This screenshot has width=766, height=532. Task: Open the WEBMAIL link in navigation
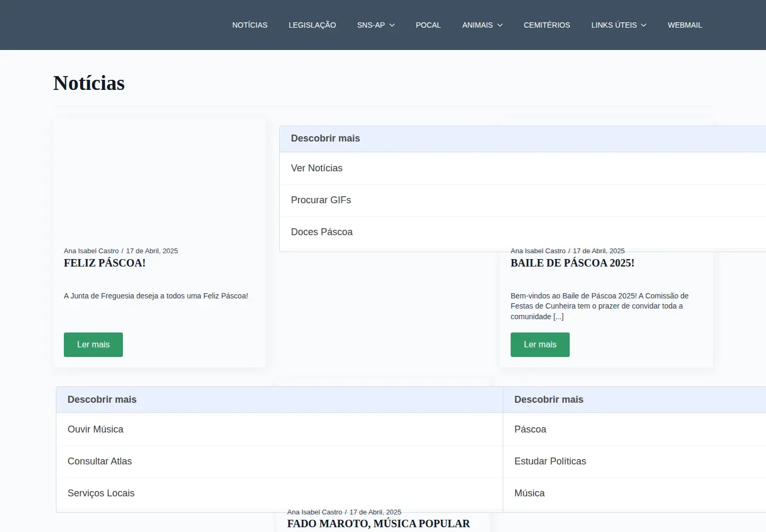tap(685, 25)
